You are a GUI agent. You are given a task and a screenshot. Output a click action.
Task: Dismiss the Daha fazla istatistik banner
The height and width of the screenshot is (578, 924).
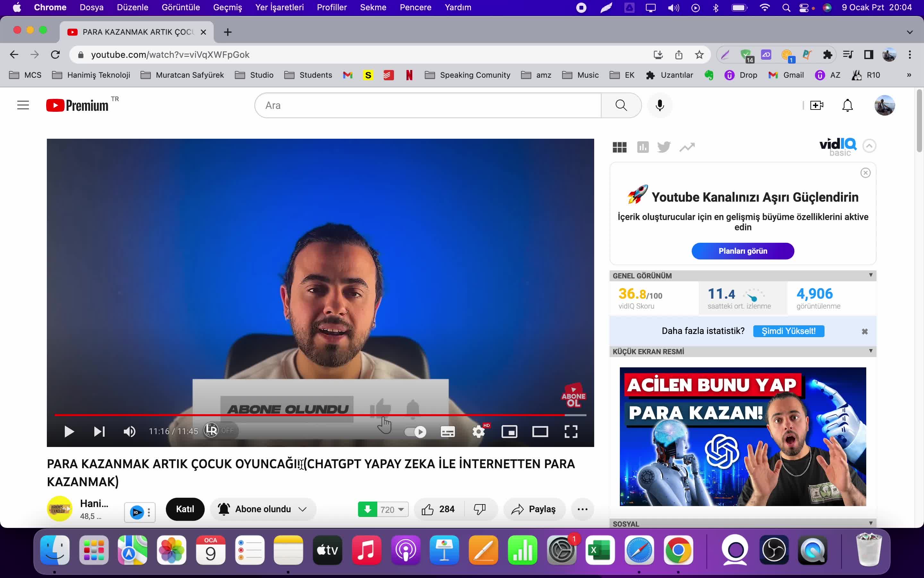[x=864, y=331]
